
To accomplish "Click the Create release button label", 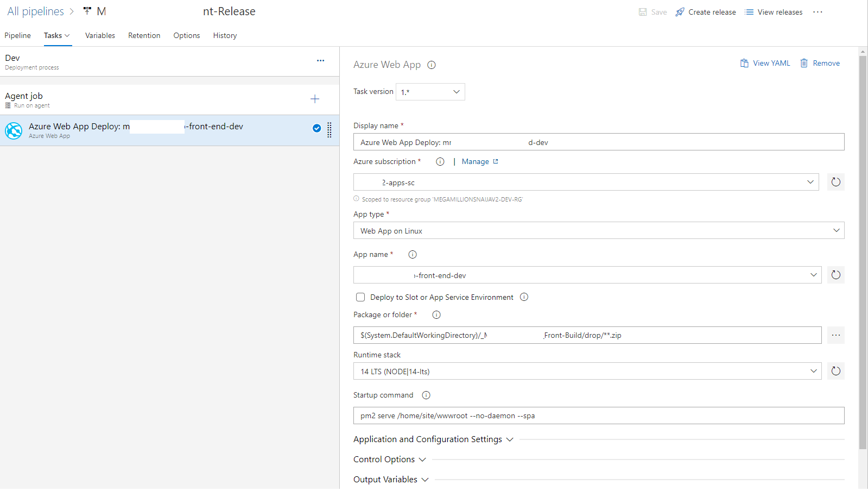I will point(712,12).
